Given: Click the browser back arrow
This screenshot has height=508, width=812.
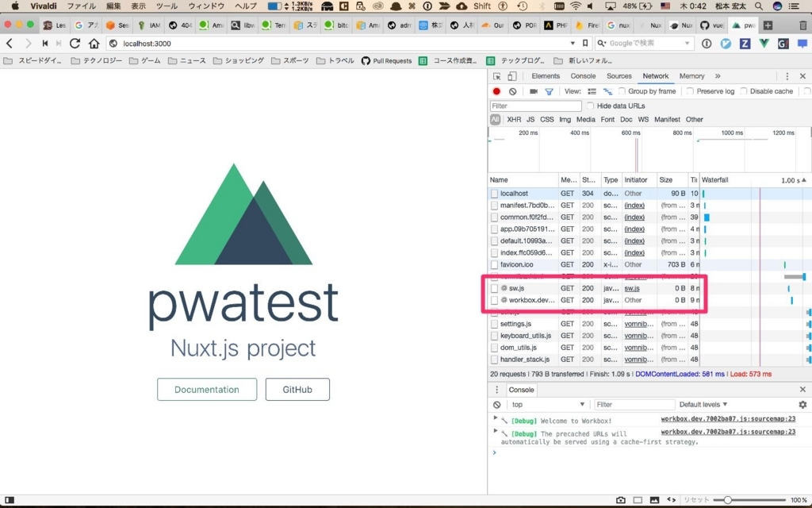Looking at the screenshot, I should [10, 44].
